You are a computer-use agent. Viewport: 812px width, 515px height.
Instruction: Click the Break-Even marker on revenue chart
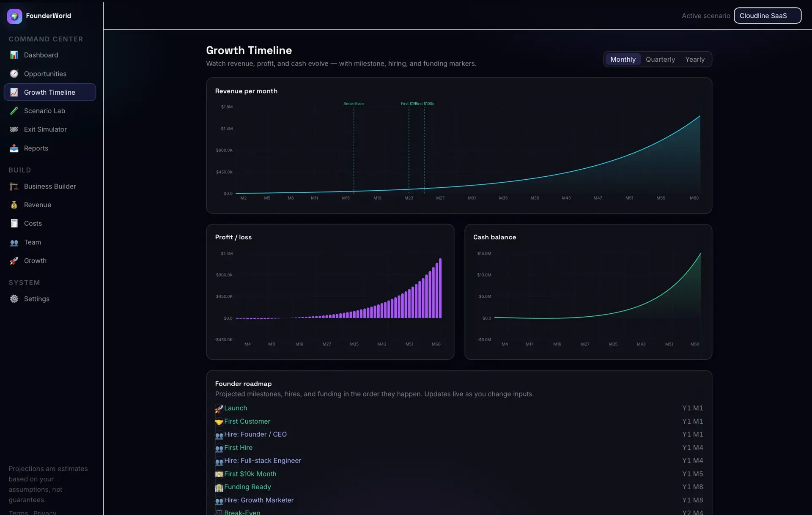point(354,104)
